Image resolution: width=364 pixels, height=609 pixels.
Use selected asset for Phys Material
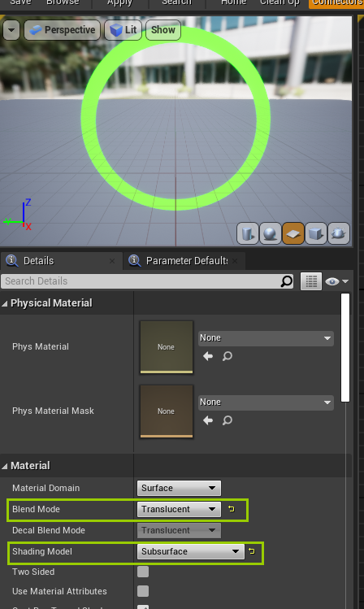point(208,356)
